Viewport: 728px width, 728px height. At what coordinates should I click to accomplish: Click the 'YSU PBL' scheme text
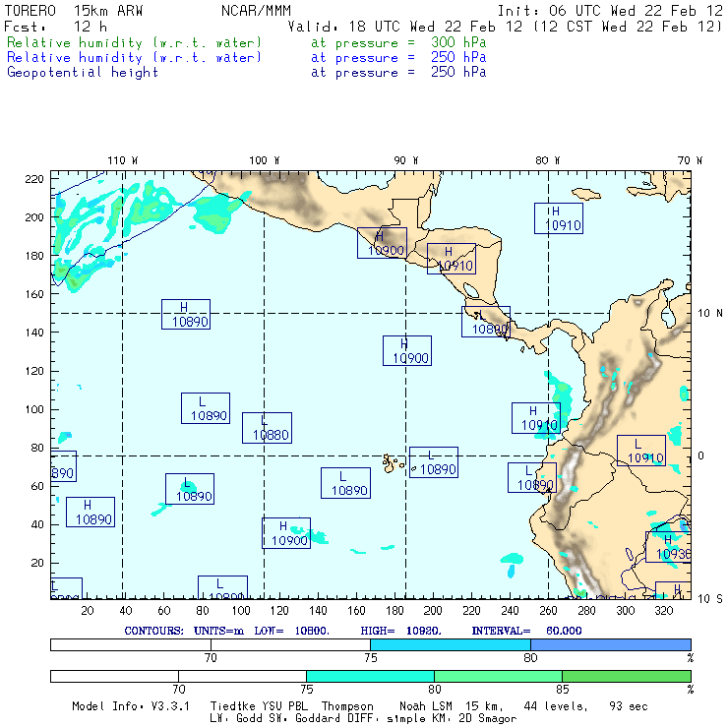[x=283, y=706]
